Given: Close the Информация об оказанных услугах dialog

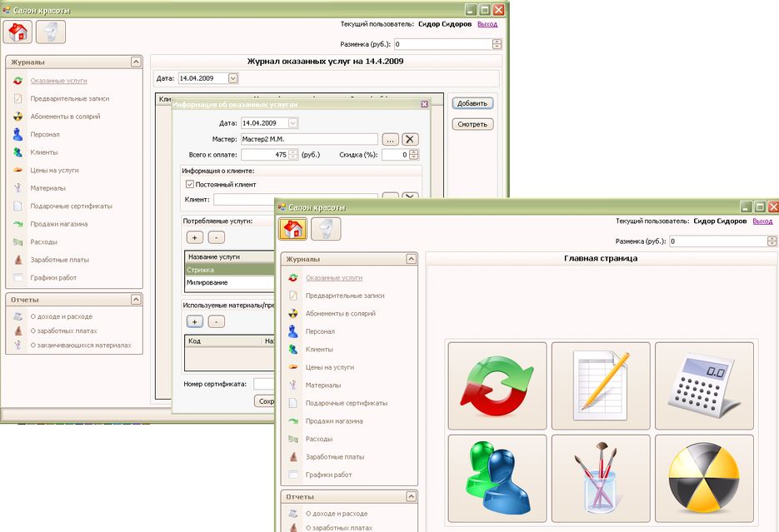Looking at the screenshot, I should coord(424,104).
